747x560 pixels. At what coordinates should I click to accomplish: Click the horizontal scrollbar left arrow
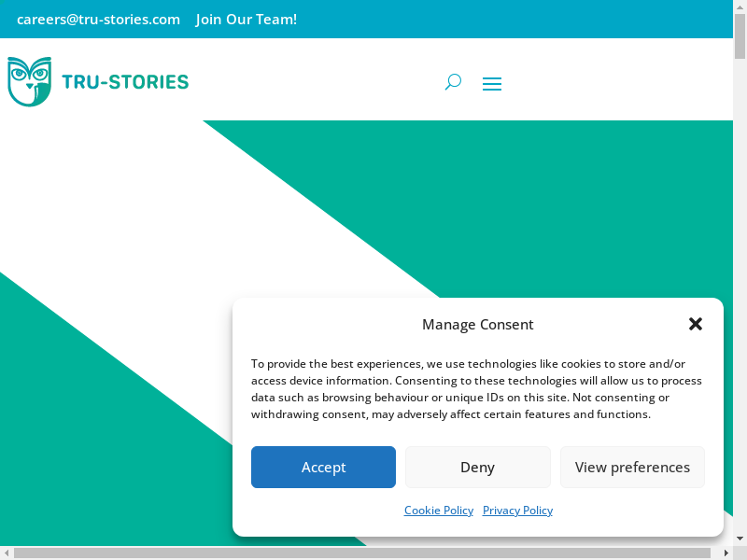tap(7, 553)
